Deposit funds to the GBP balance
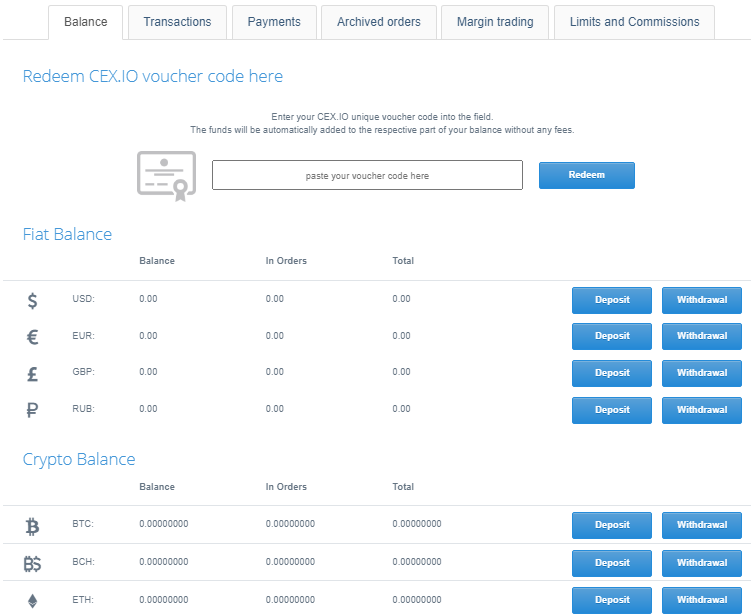The image size is (751, 616). point(612,373)
